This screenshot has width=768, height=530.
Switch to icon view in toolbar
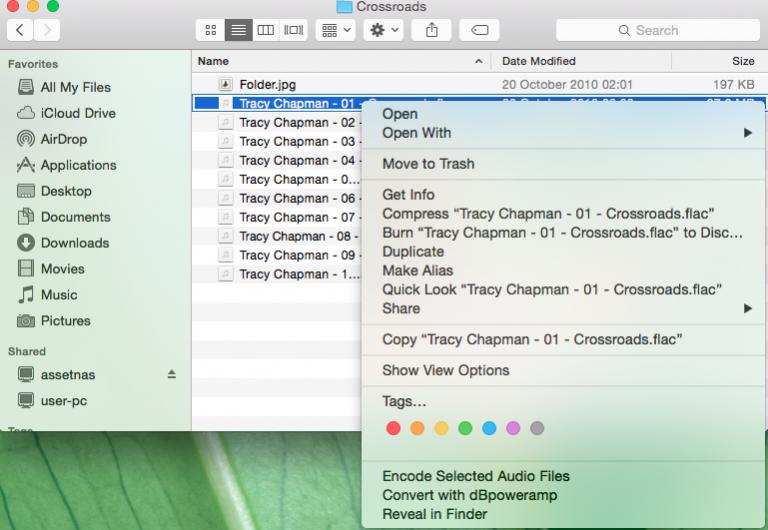(x=211, y=30)
